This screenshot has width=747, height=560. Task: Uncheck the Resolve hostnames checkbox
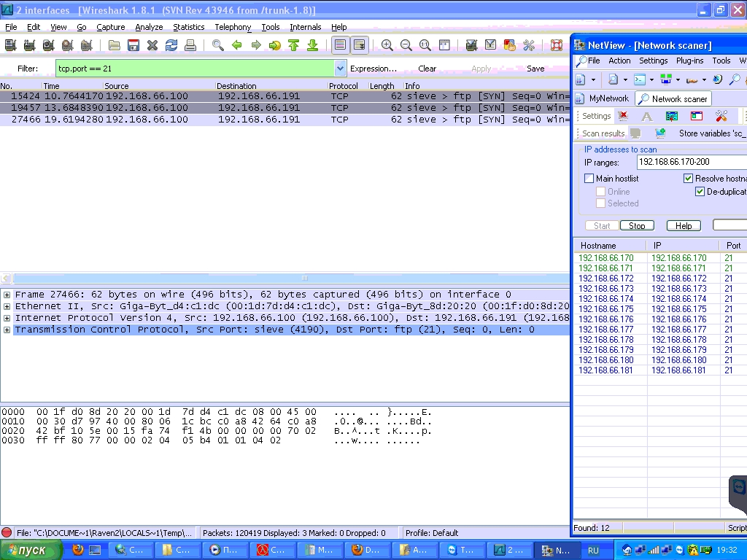click(x=688, y=178)
